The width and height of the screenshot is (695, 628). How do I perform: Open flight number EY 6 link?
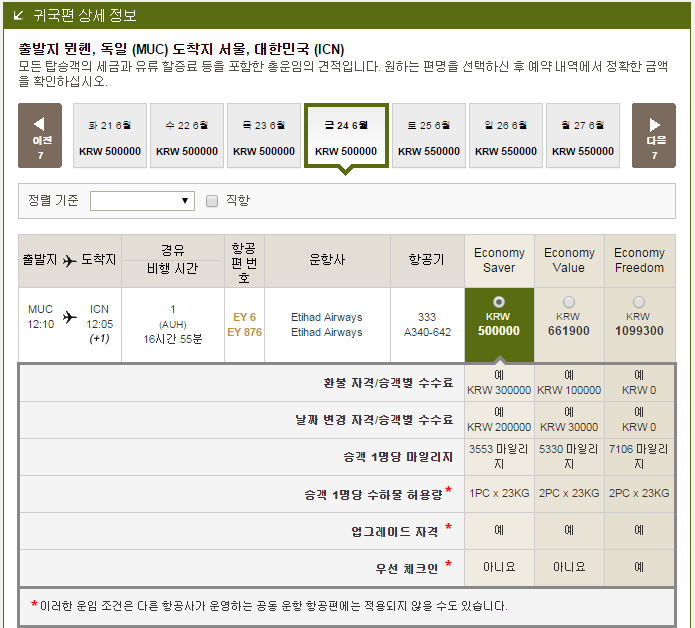[x=245, y=317]
